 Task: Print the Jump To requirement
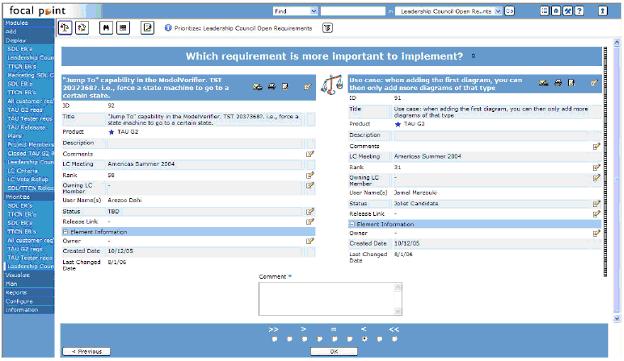coord(271,86)
